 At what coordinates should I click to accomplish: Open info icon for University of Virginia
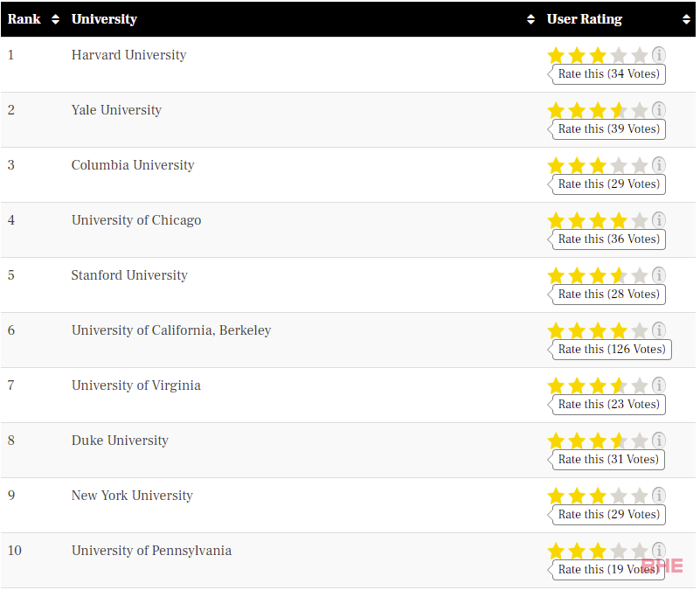[658, 385]
